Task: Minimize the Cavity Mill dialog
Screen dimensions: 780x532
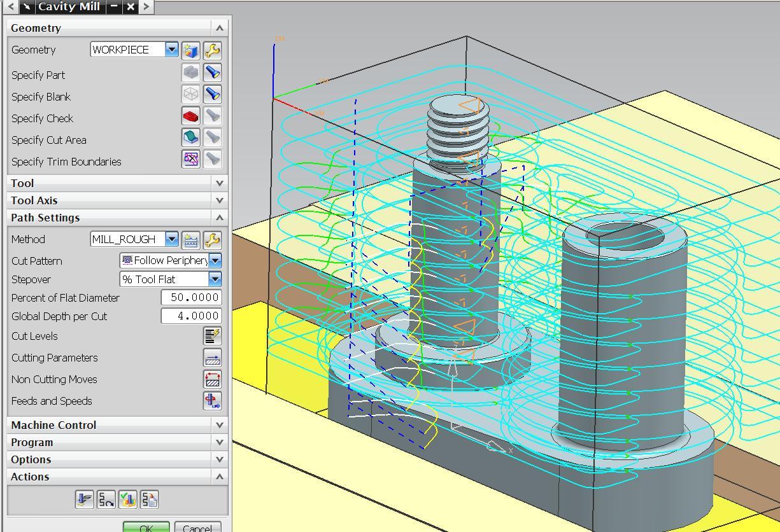Action: pyautogui.click(x=113, y=6)
